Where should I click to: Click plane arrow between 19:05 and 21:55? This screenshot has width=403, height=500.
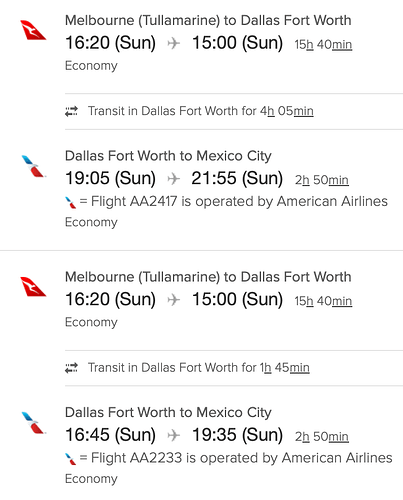pyautogui.click(x=173, y=179)
